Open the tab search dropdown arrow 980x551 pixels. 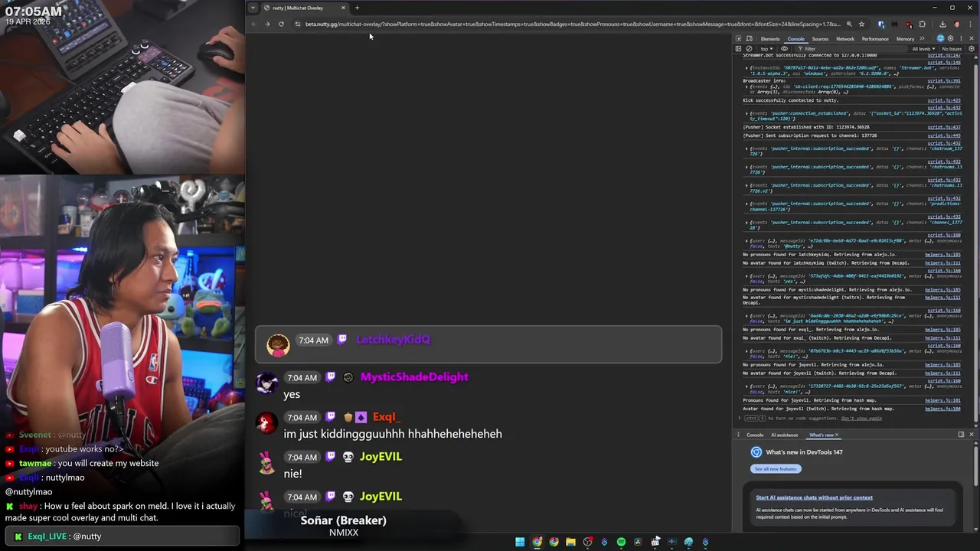[253, 8]
